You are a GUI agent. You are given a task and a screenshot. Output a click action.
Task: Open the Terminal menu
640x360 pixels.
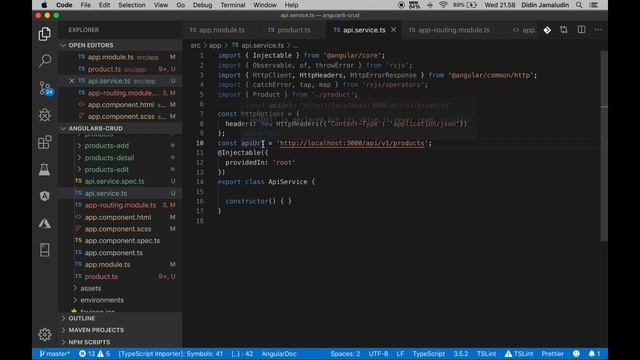pos(233,5)
